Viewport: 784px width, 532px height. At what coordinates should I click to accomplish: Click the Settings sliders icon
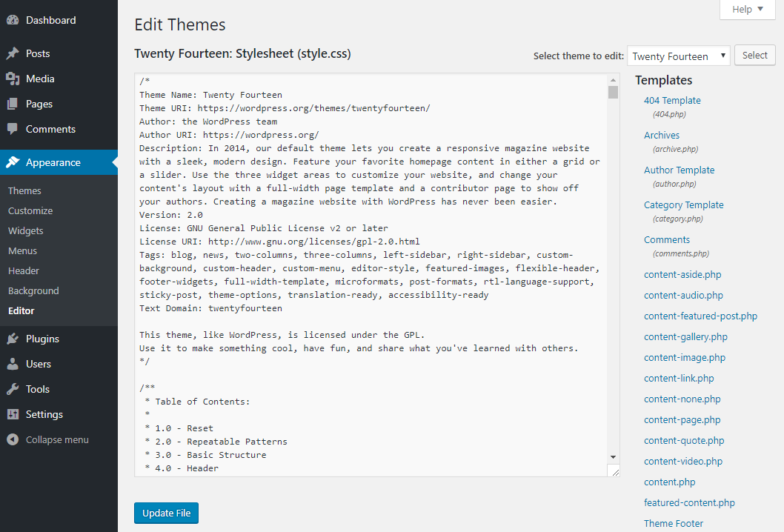click(x=13, y=414)
